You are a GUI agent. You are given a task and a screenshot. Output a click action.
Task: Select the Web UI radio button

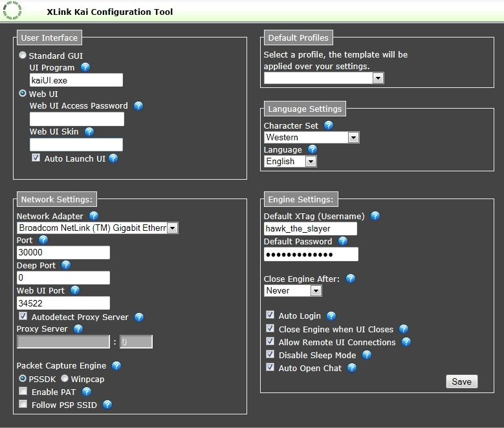tap(23, 93)
